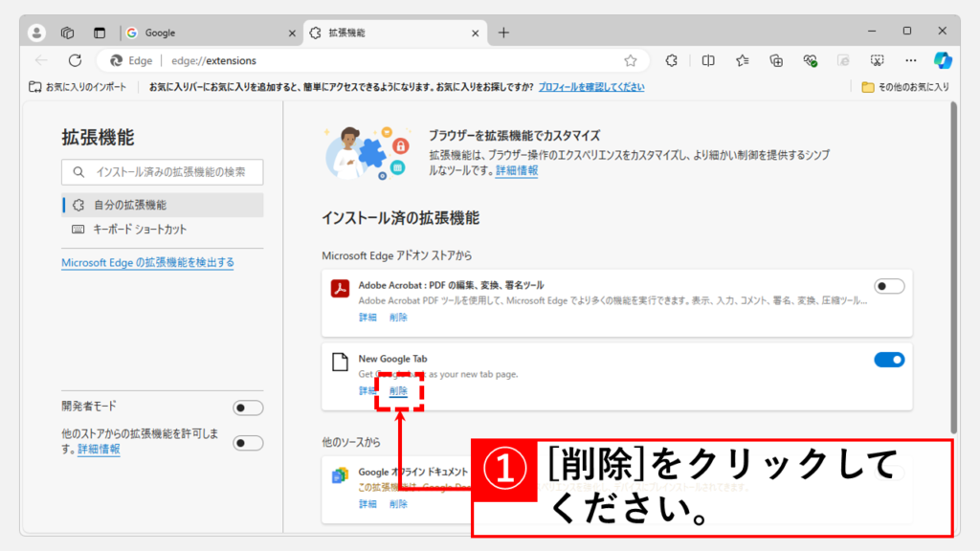Open the Extensions puzzle icon in the toolbar
The width and height of the screenshot is (980, 551).
click(672, 60)
